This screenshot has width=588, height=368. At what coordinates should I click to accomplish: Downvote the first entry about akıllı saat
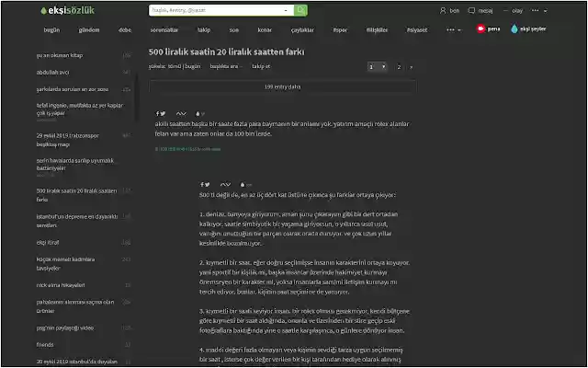(184, 114)
